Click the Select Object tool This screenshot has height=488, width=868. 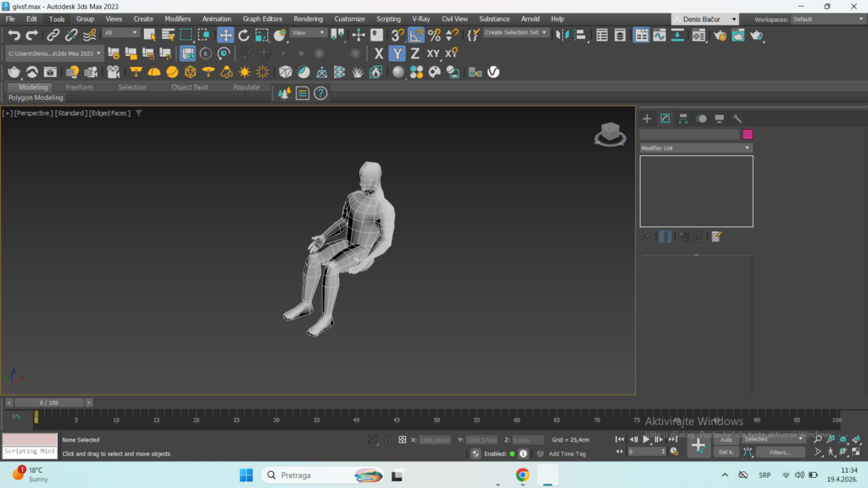(149, 35)
